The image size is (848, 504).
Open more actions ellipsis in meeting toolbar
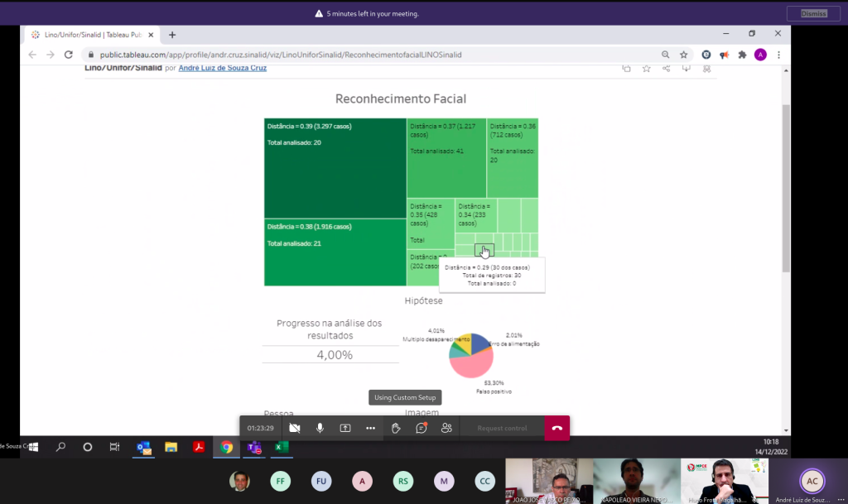(370, 428)
